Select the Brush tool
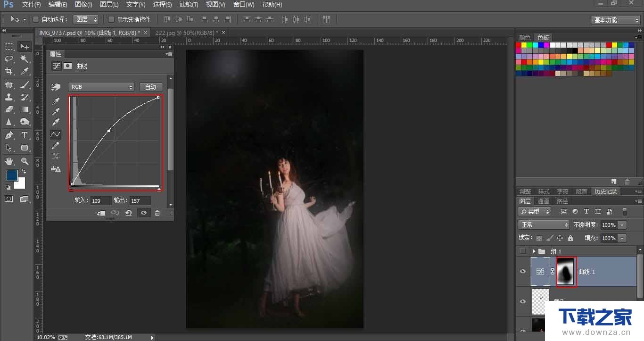 [25, 85]
